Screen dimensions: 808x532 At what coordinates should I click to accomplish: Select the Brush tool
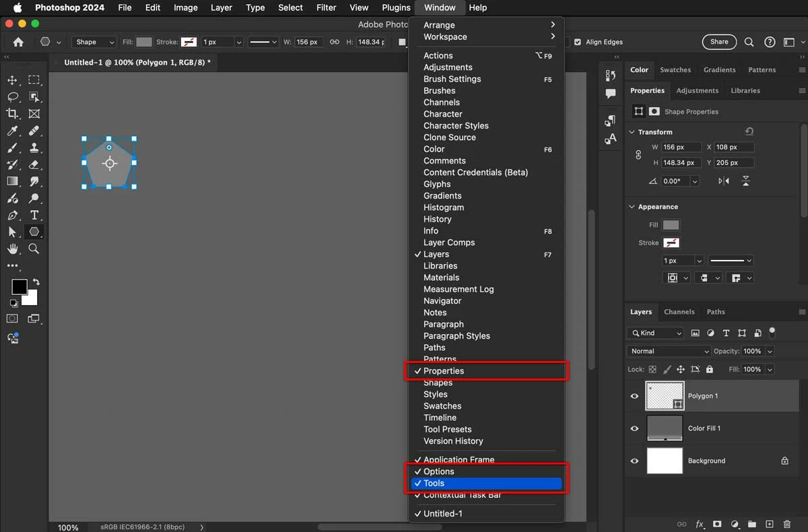12,147
